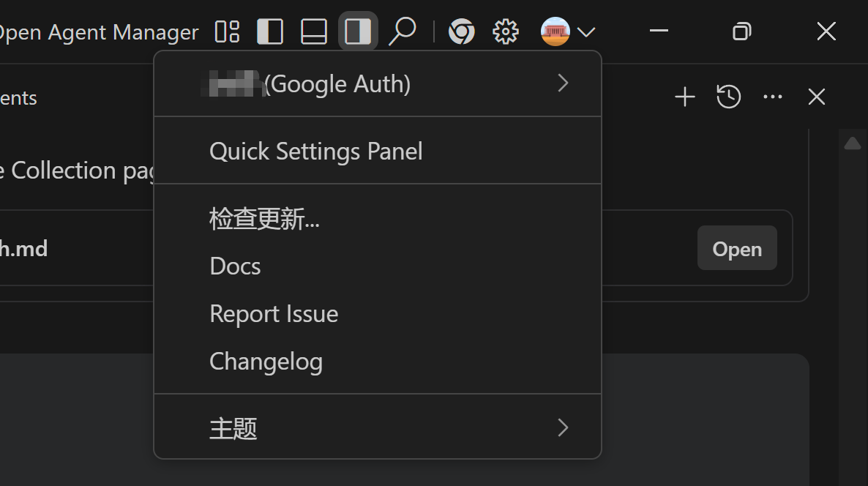Image resolution: width=868 pixels, height=486 pixels.
Task: Toggle the bottom panel visibility
Action: click(x=314, y=31)
